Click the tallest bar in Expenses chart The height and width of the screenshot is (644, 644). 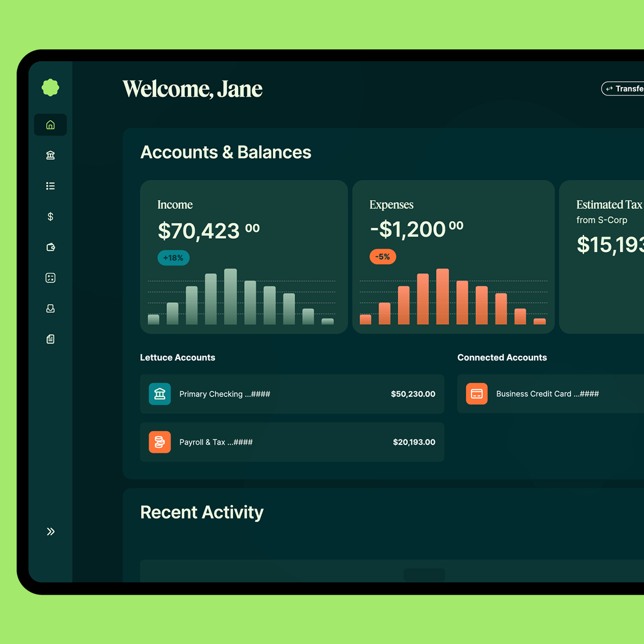(x=443, y=296)
